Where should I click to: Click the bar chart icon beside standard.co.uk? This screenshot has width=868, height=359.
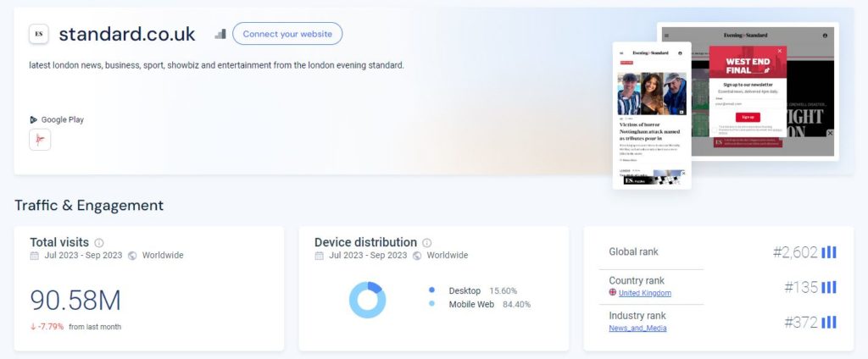click(220, 35)
